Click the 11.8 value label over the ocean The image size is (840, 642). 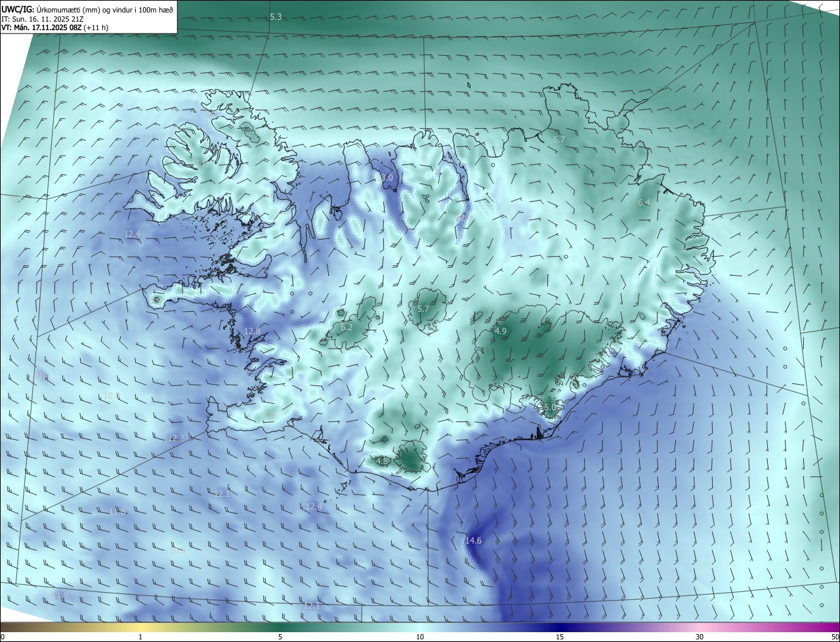click(117, 512)
